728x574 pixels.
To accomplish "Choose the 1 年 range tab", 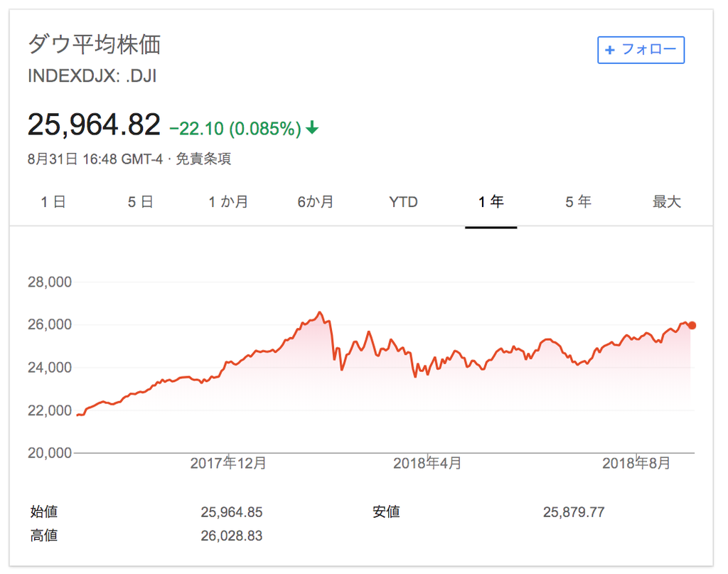I will click(x=491, y=202).
